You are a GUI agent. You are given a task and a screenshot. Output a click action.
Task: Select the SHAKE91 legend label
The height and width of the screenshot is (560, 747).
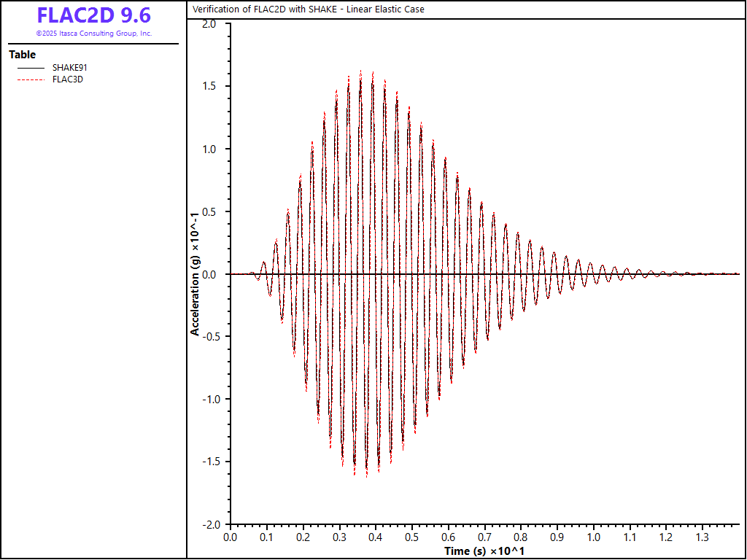[70, 68]
